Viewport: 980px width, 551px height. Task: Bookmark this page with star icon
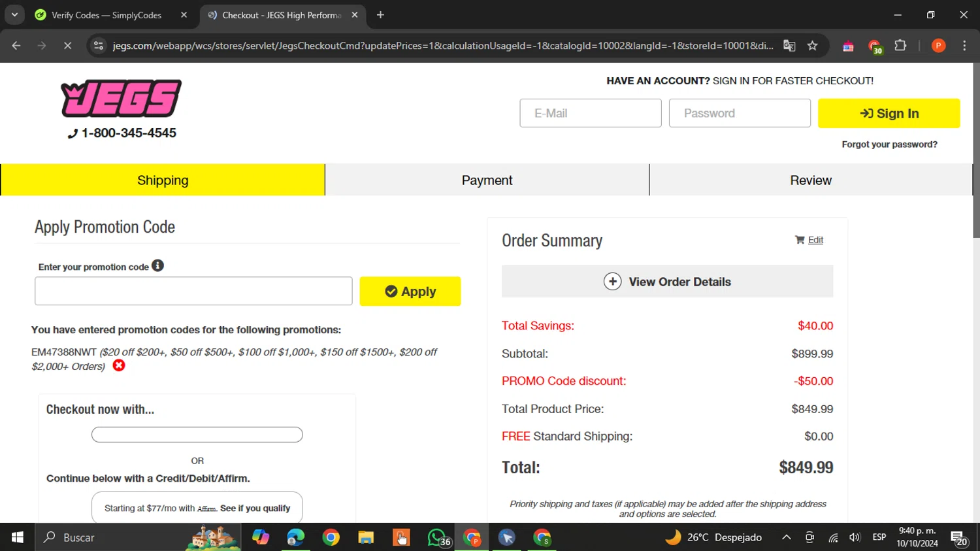812,45
